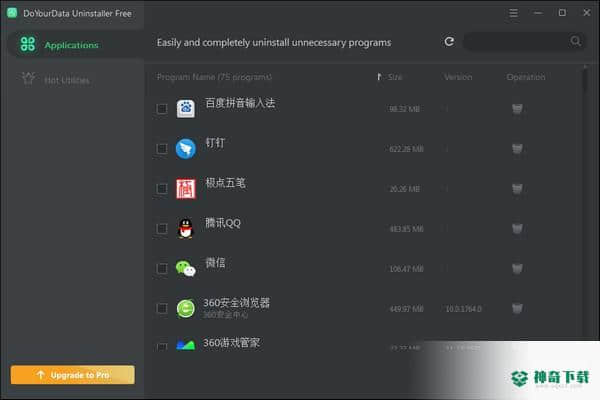Select the 极点五笔 program name
Image resolution: width=600 pixels, height=400 pixels.
click(x=225, y=183)
